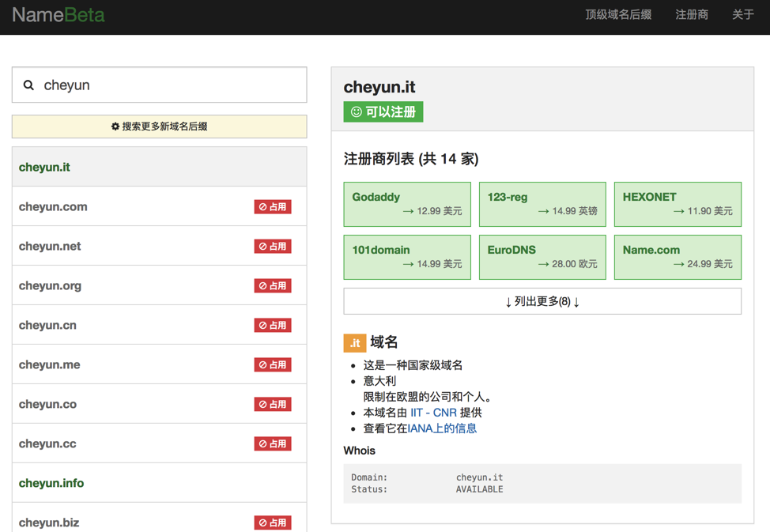Click the orange .it badge
The image size is (770, 532).
[x=354, y=343]
